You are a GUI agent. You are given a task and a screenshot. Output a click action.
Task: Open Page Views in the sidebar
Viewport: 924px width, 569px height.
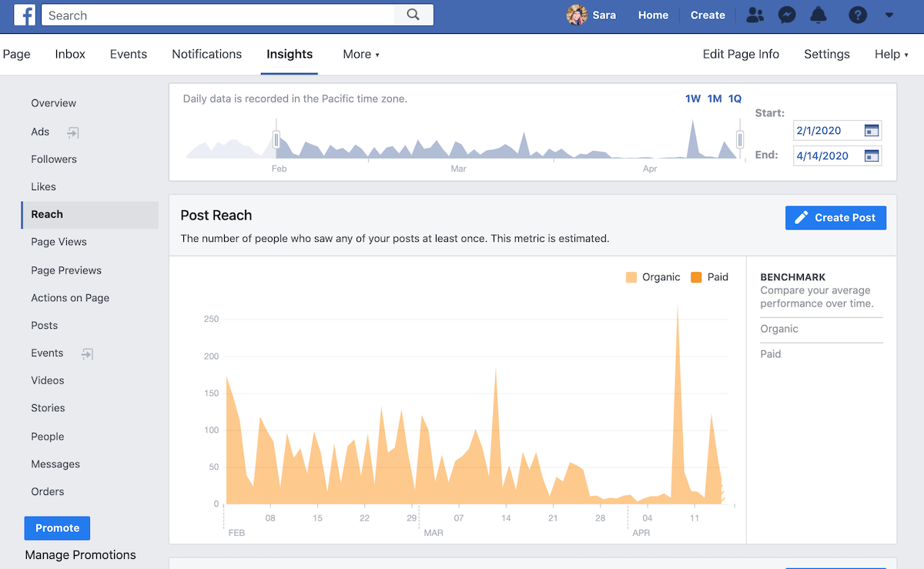pos(59,242)
